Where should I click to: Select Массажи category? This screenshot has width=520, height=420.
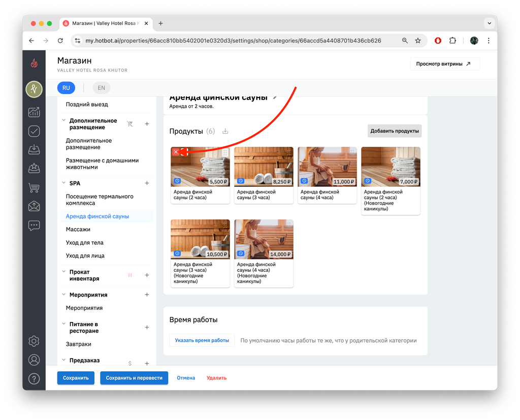tap(78, 229)
